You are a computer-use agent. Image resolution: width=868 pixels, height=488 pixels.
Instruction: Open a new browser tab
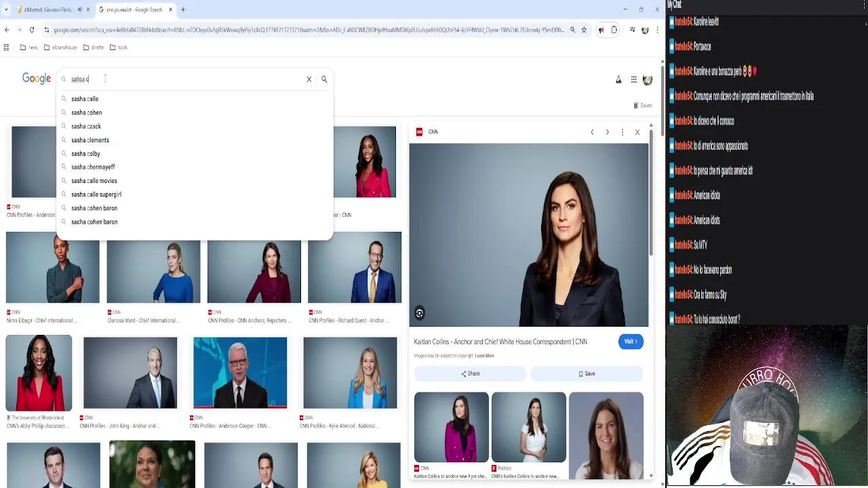point(183,9)
